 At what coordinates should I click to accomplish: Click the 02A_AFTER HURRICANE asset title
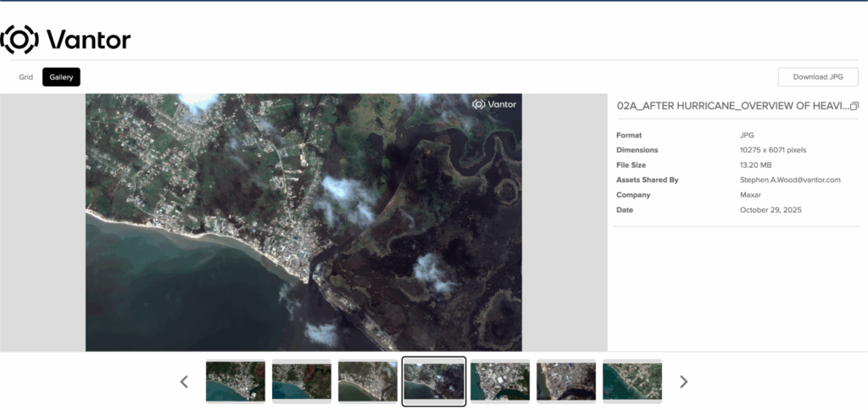[732, 106]
